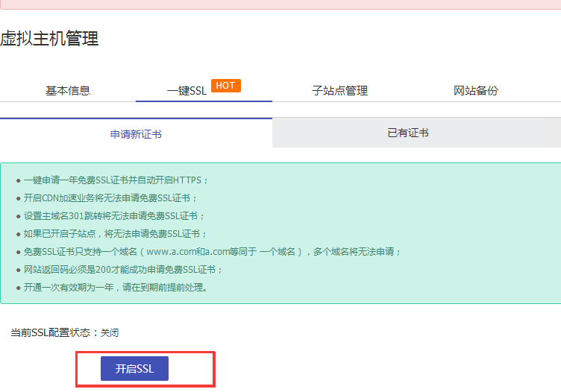Viewport: 561px width, 392px height.
Task: Click the note about 已开启子站点
Action: (x=115, y=234)
